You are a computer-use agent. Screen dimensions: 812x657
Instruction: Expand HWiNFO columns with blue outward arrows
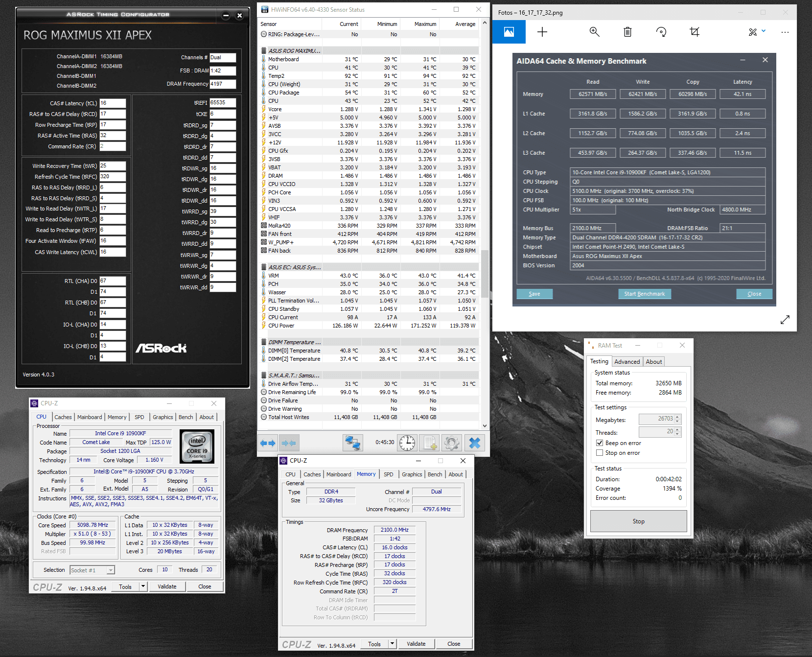click(x=268, y=443)
